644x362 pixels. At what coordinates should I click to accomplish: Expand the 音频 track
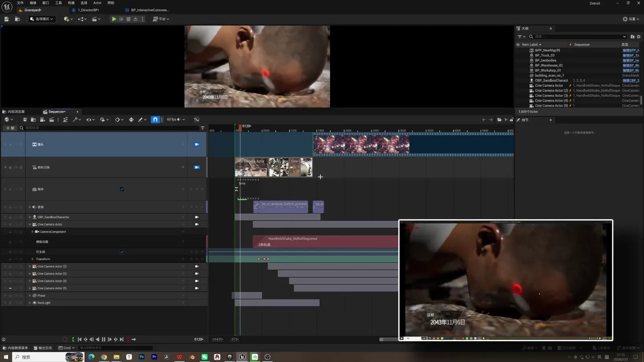point(30,207)
